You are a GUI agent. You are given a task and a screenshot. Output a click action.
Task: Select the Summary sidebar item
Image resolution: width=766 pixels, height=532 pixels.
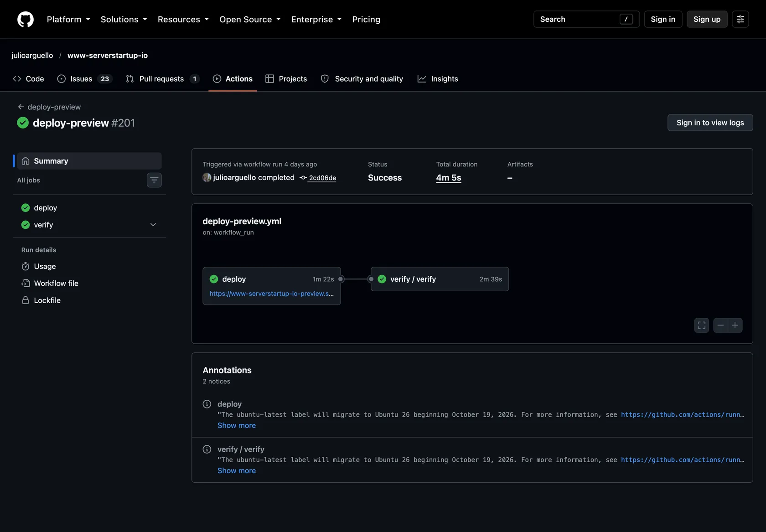(89, 161)
